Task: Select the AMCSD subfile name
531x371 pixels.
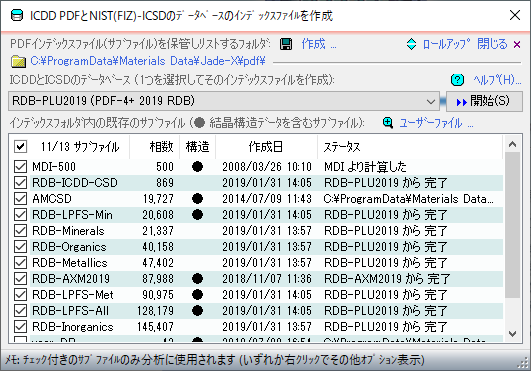Action: pyautogui.click(x=52, y=198)
